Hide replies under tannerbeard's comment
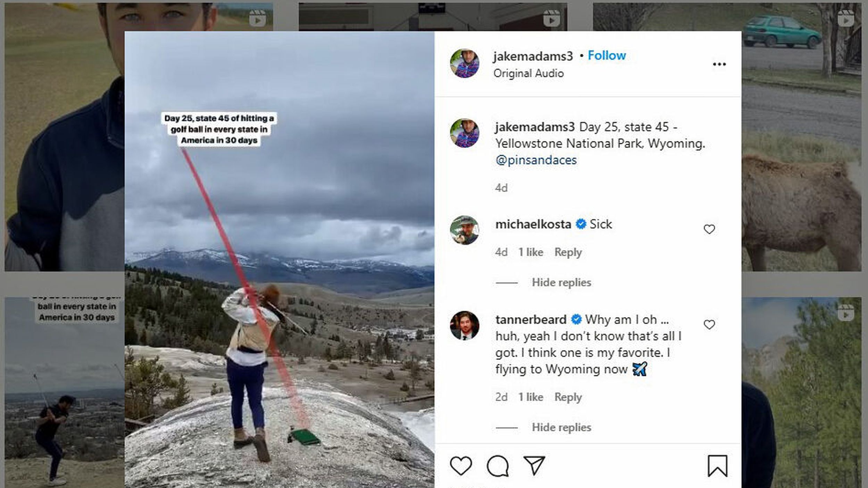 point(561,427)
